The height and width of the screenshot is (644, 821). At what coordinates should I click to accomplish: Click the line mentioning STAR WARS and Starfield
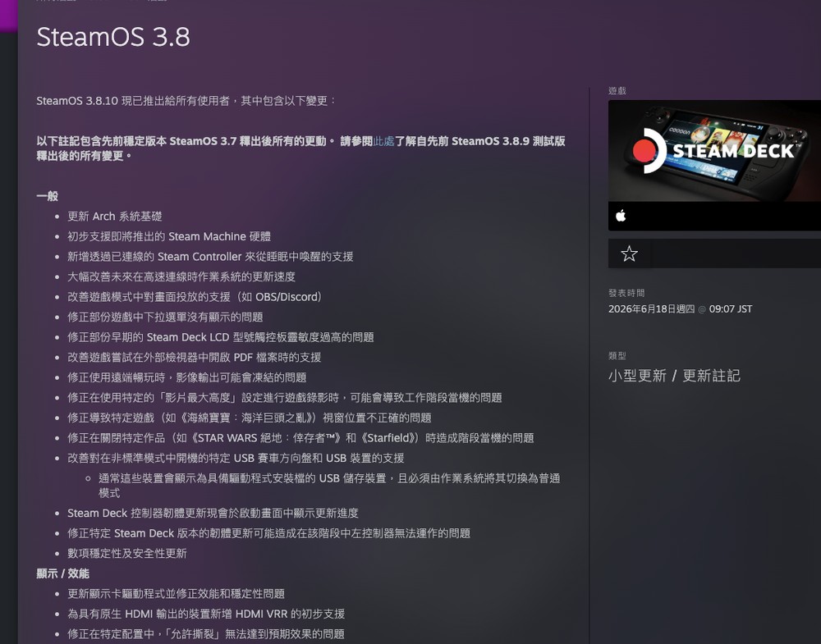300,438
